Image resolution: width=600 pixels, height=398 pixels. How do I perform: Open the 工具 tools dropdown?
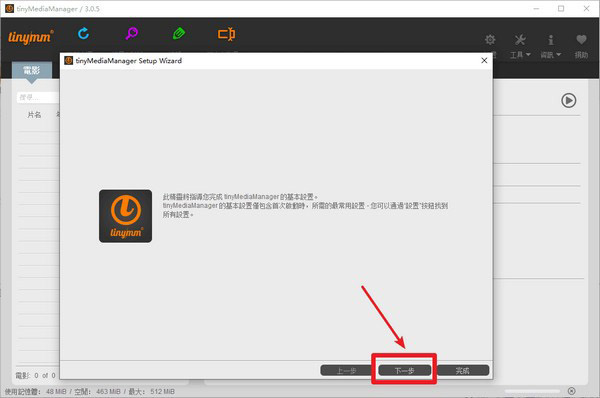[520, 47]
